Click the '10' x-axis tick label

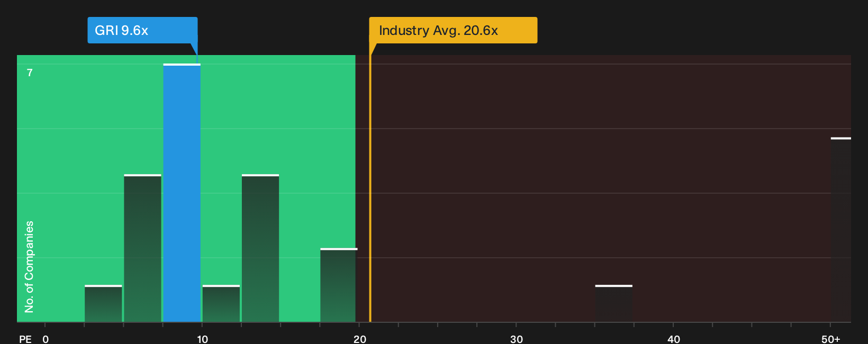203,339
